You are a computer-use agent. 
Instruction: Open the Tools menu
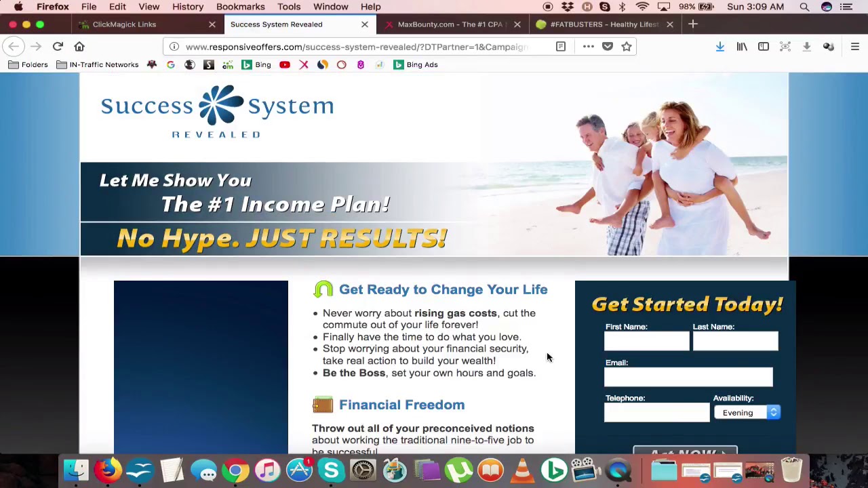[x=289, y=7]
